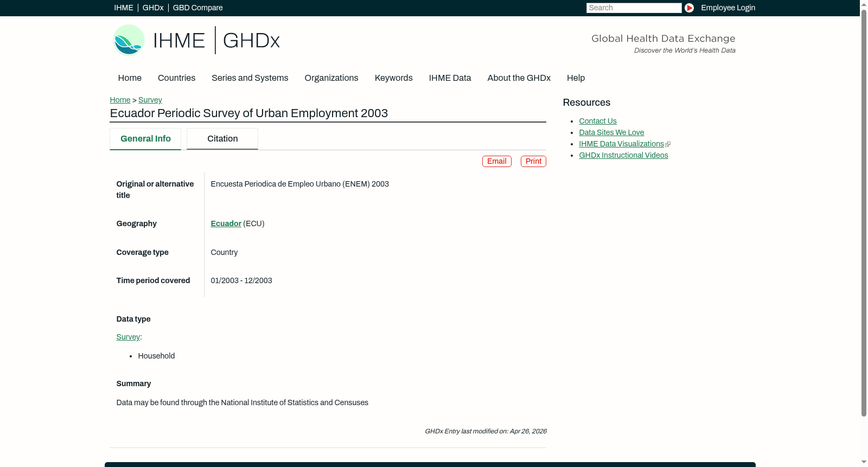The height and width of the screenshot is (467, 868).
Task: Click 'Encuesta Periodica de Empleo Urbano (ENEM) 2003' text
Action: click(x=300, y=184)
